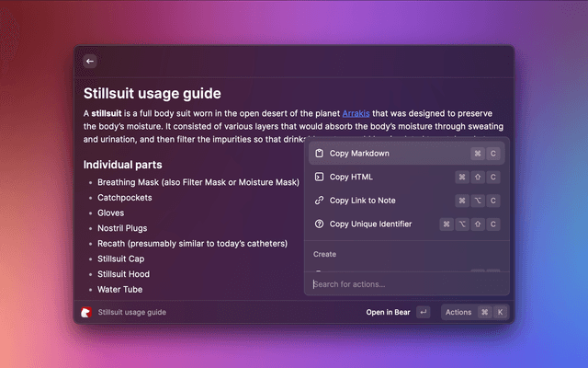
Task: Click the Actions button in the footer
Action: click(x=458, y=312)
